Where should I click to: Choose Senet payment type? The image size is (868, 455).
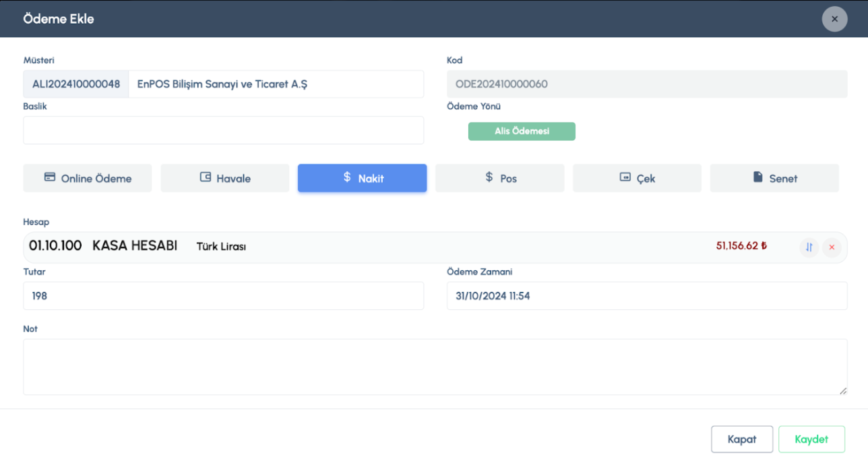[774, 179]
